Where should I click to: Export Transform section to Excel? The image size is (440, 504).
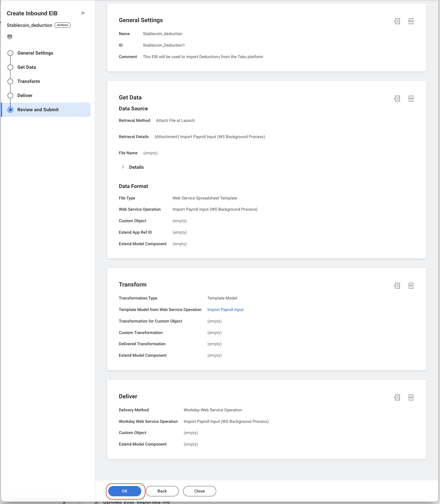click(397, 286)
